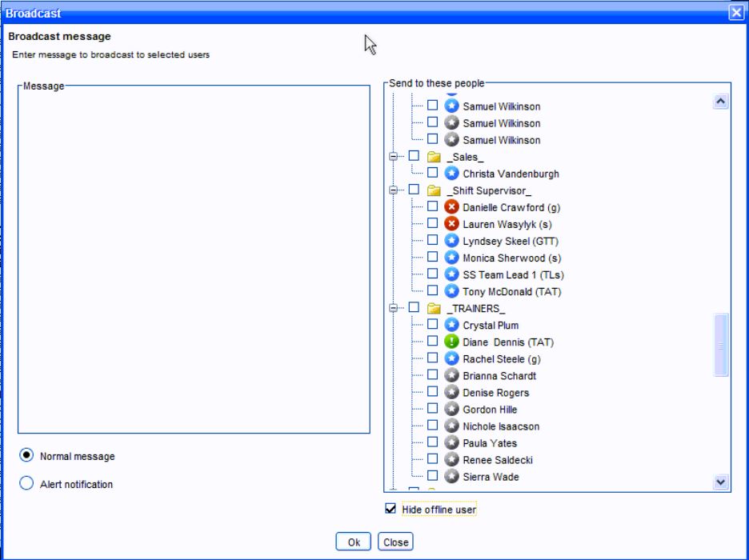
Task: Click the _Shift Supervisor_ folder icon
Action: (x=434, y=190)
